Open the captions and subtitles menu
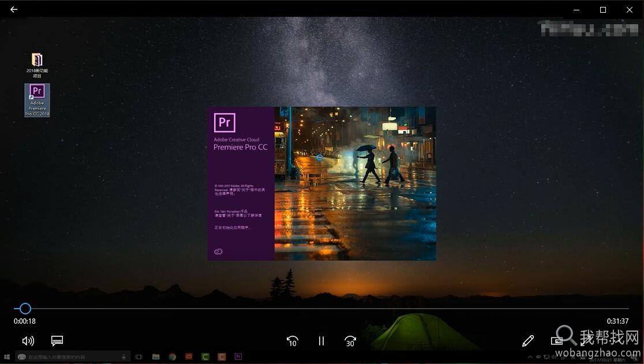Screen dimensions: 644x364 tap(57, 340)
